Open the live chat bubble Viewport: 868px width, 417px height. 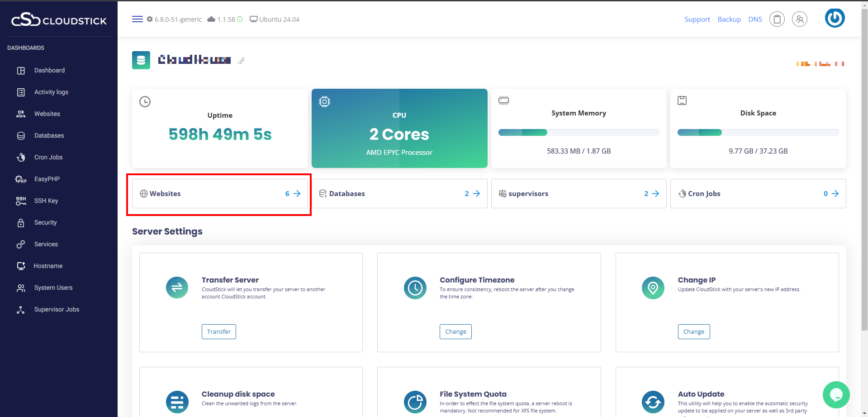[x=836, y=395]
